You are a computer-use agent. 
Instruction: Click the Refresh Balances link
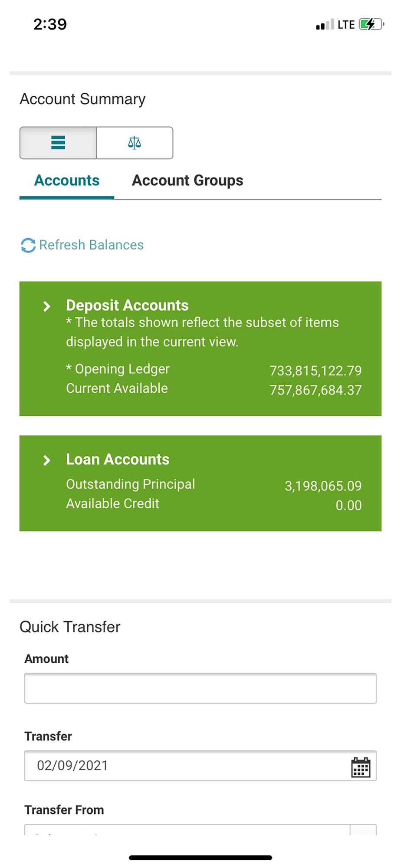point(91,245)
